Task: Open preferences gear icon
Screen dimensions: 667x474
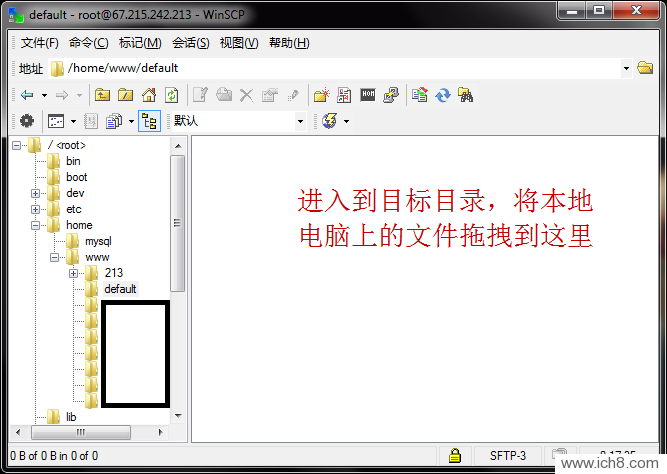Action: point(27,121)
